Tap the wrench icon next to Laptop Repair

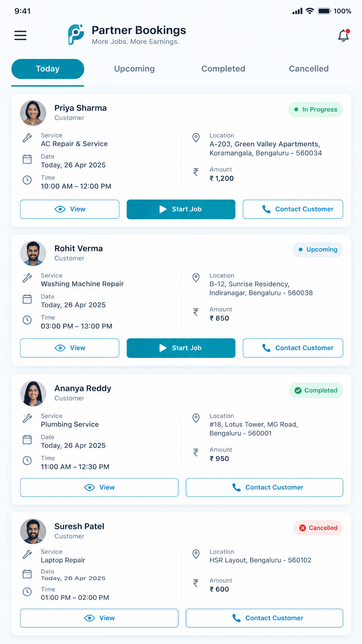[x=27, y=554]
